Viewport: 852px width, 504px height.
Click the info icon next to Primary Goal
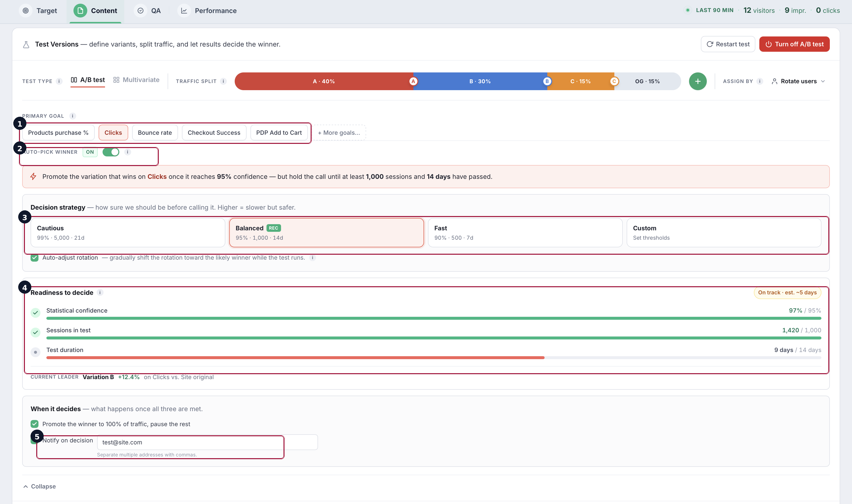click(72, 116)
